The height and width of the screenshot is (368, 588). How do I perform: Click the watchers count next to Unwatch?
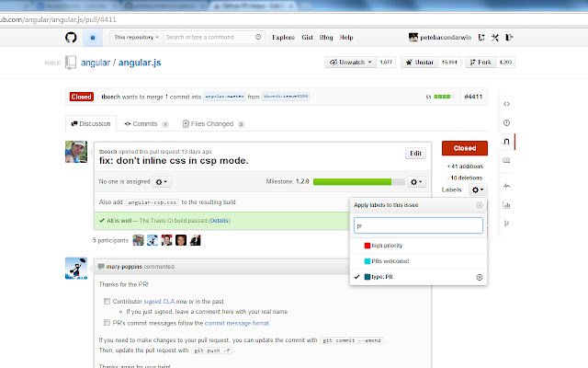(386, 62)
